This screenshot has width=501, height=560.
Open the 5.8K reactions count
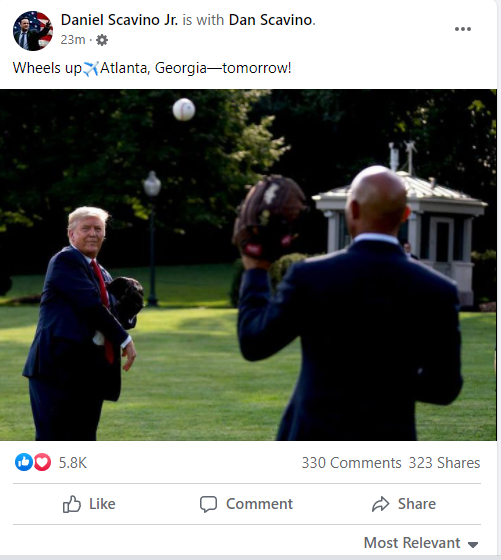(x=73, y=463)
